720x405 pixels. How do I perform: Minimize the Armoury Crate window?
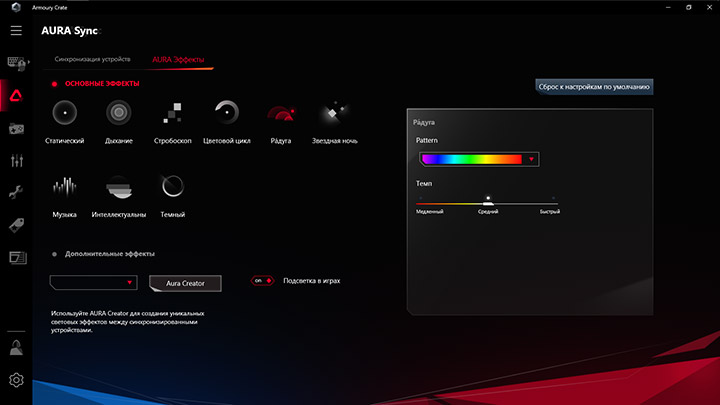[668, 7]
